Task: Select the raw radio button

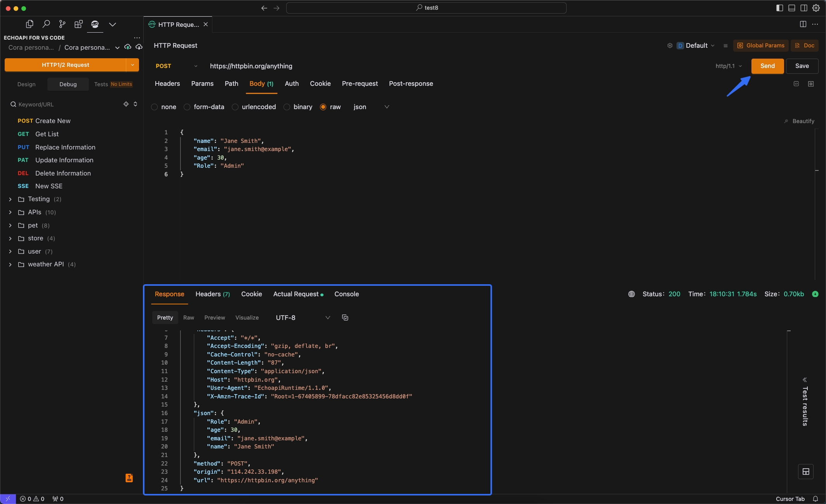Action: (x=323, y=108)
